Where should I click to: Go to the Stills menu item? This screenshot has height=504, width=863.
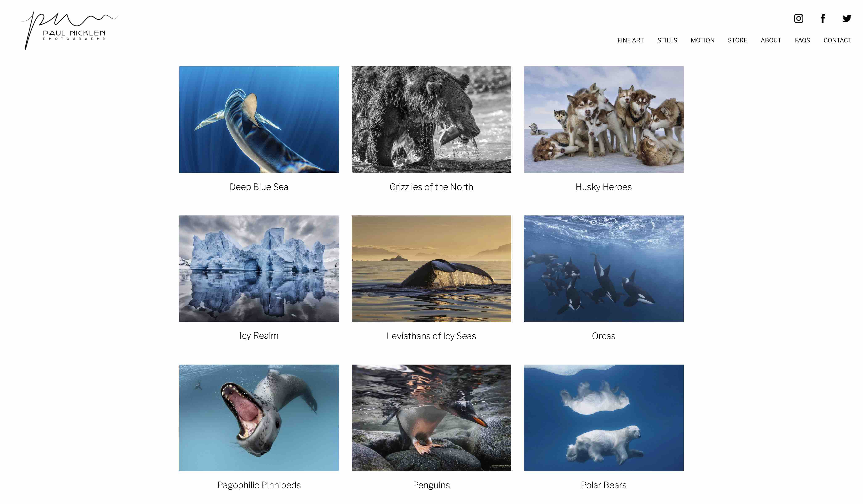pos(667,40)
